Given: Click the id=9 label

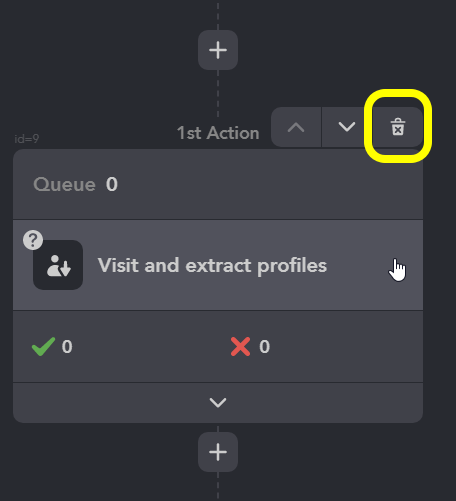Looking at the screenshot, I should (27, 139).
